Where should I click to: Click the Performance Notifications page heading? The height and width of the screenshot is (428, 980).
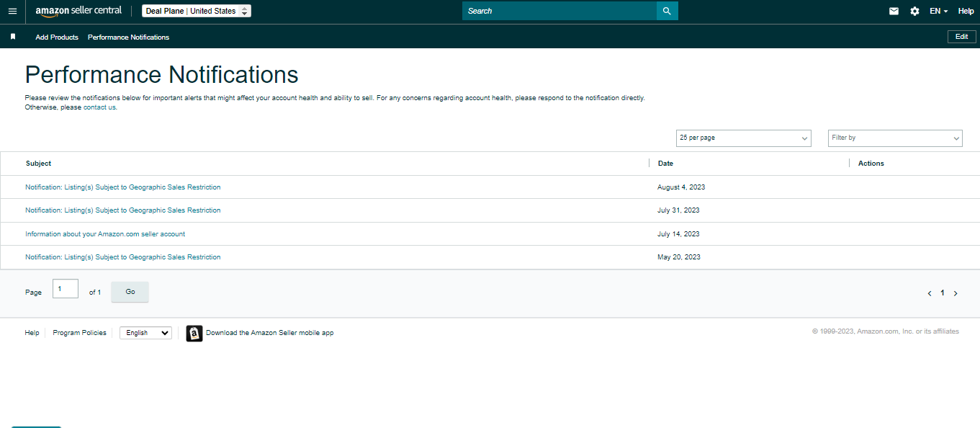pyautogui.click(x=162, y=75)
